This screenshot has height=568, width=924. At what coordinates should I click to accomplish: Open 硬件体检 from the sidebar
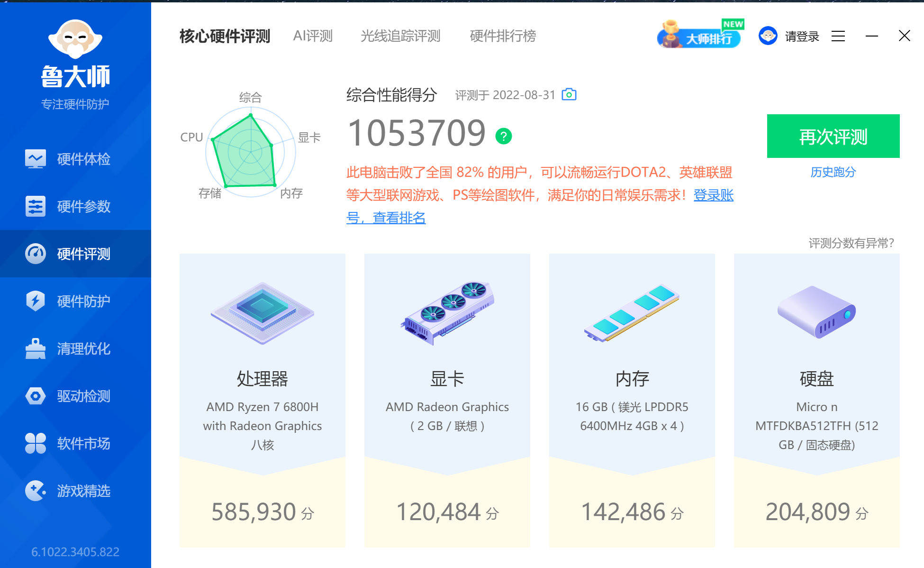[x=75, y=159]
